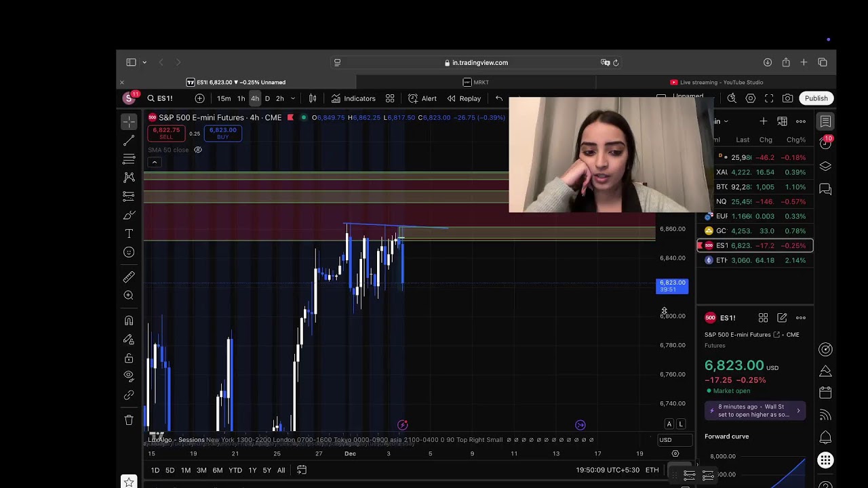This screenshot has width=868, height=488.
Task: Toggle lock all drawings
Action: (129, 358)
